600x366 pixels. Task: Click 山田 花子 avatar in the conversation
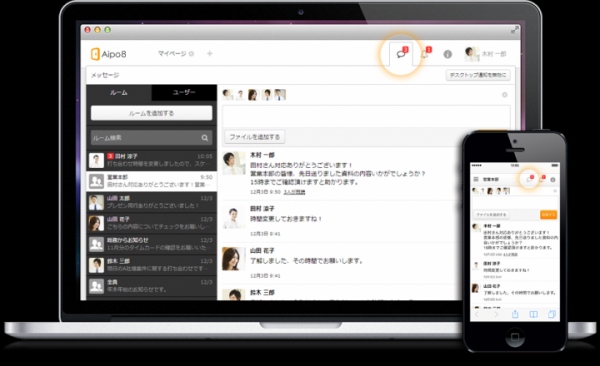(234, 259)
